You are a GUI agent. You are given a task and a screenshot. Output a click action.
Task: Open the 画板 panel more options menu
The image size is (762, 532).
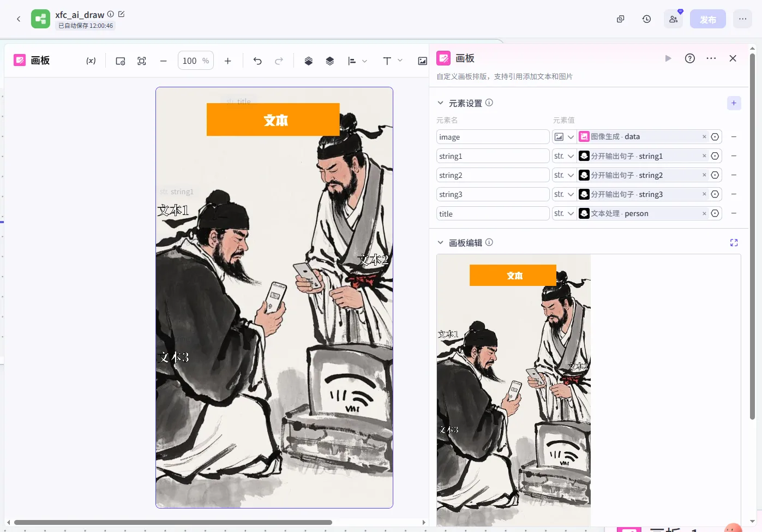[x=711, y=58]
